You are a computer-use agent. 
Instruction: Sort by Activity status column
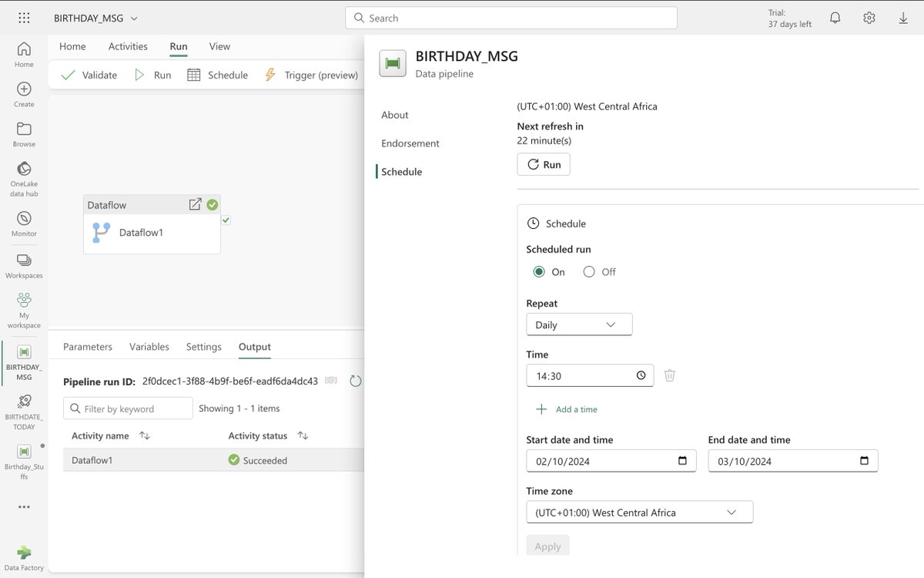[303, 435]
